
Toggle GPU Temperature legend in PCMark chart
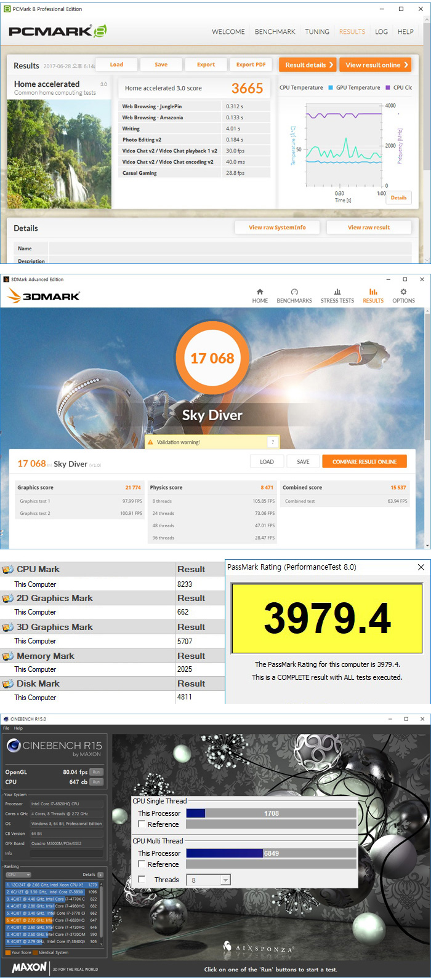pyautogui.click(x=354, y=87)
